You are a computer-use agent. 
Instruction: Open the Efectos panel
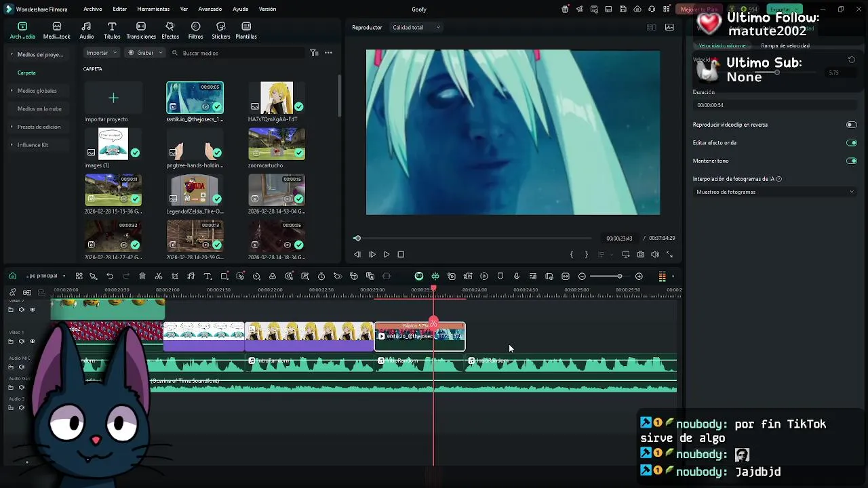tap(170, 30)
